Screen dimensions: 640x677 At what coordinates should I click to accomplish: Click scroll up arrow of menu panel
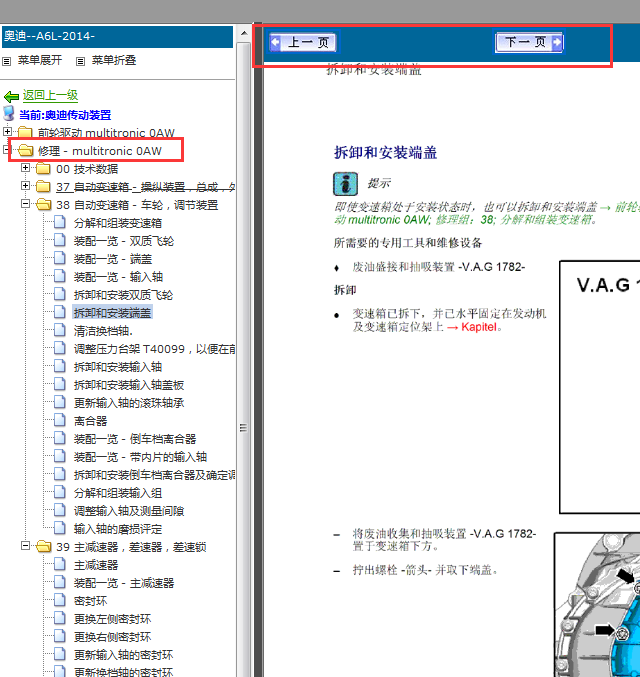click(244, 33)
